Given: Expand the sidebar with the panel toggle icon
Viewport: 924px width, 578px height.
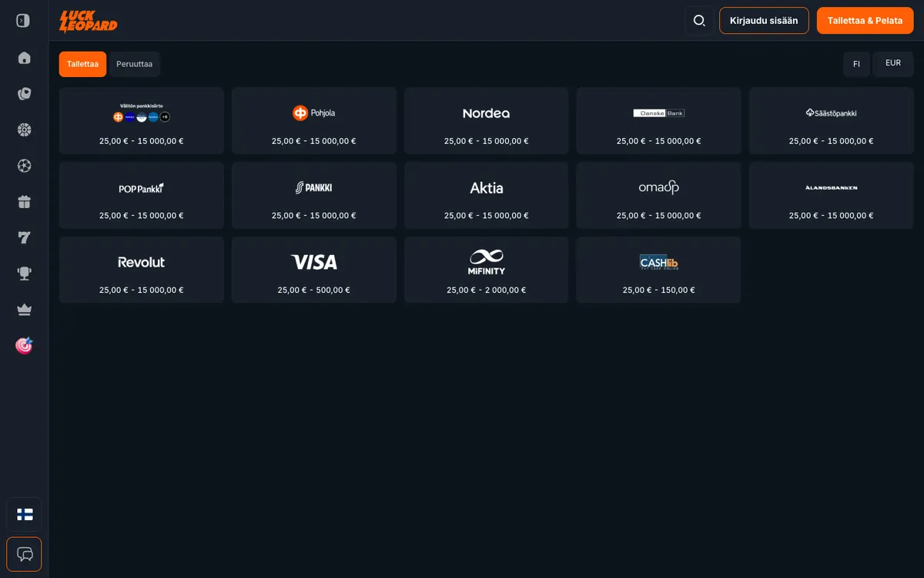Looking at the screenshot, I should point(23,21).
